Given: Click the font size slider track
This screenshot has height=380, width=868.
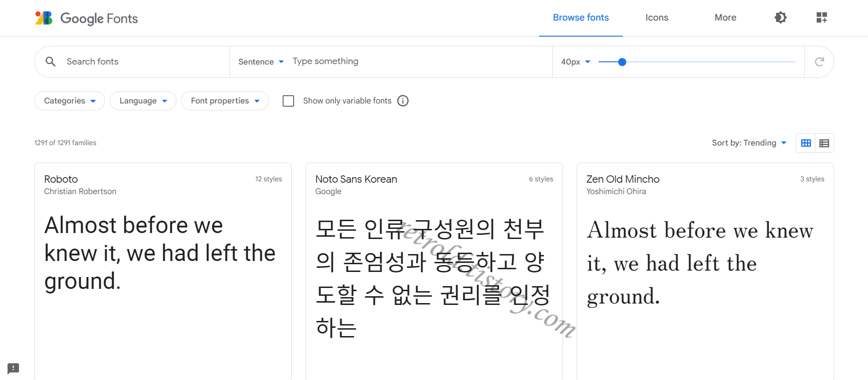Looking at the screenshot, I should click(697, 62).
